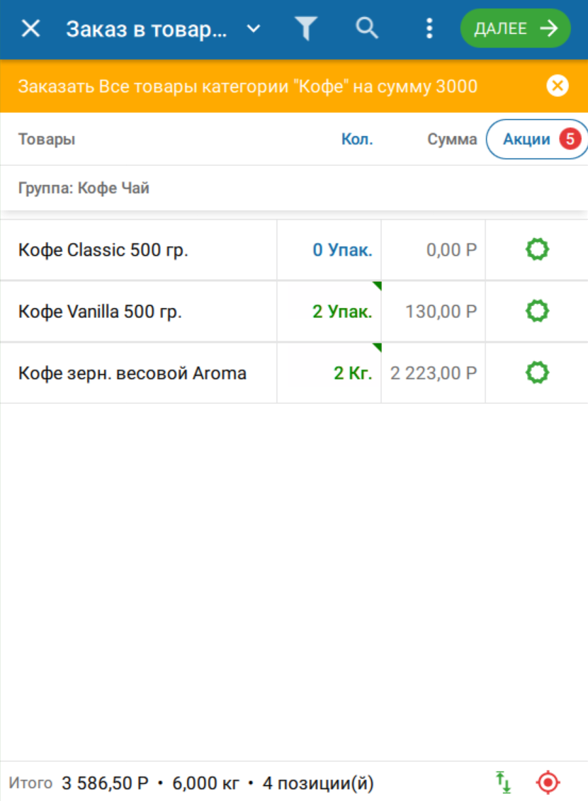Click the ДАЛЕЕ next button
The image size is (588, 801).
click(x=515, y=29)
